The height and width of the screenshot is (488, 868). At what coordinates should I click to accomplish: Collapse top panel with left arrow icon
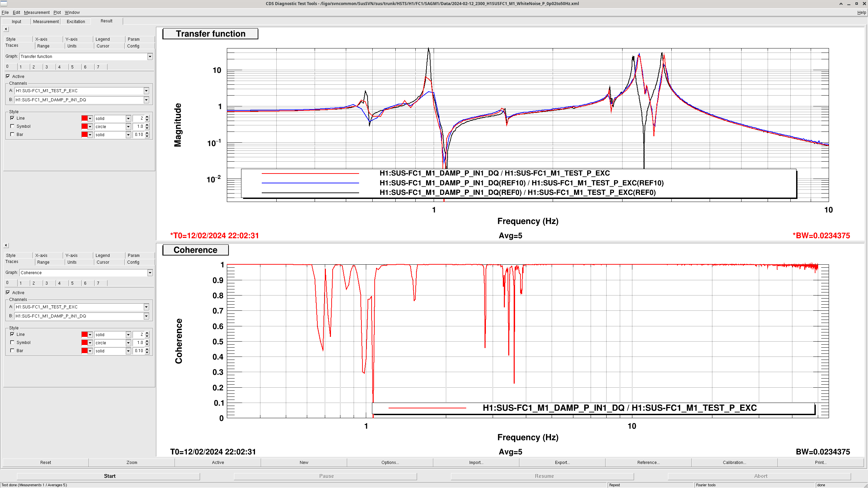pos(6,29)
